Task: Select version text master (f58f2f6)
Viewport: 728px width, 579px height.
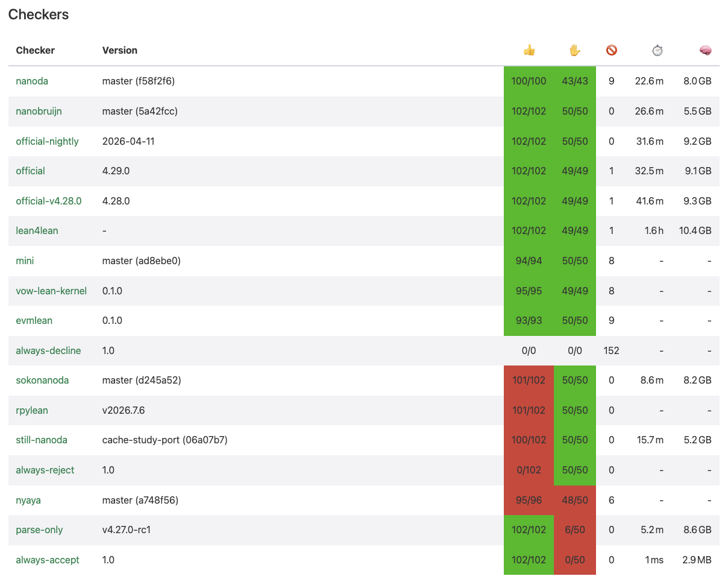Action: point(139,81)
